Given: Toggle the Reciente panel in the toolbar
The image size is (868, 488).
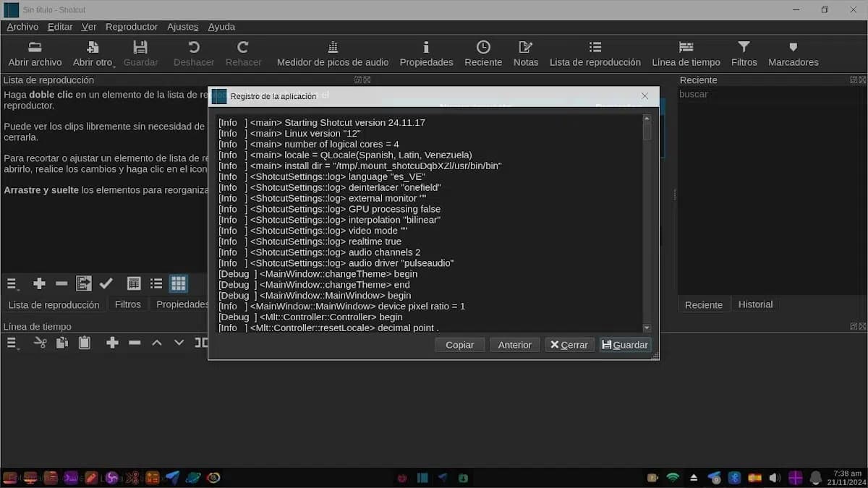Looking at the screenshot, I should (483, 54).
